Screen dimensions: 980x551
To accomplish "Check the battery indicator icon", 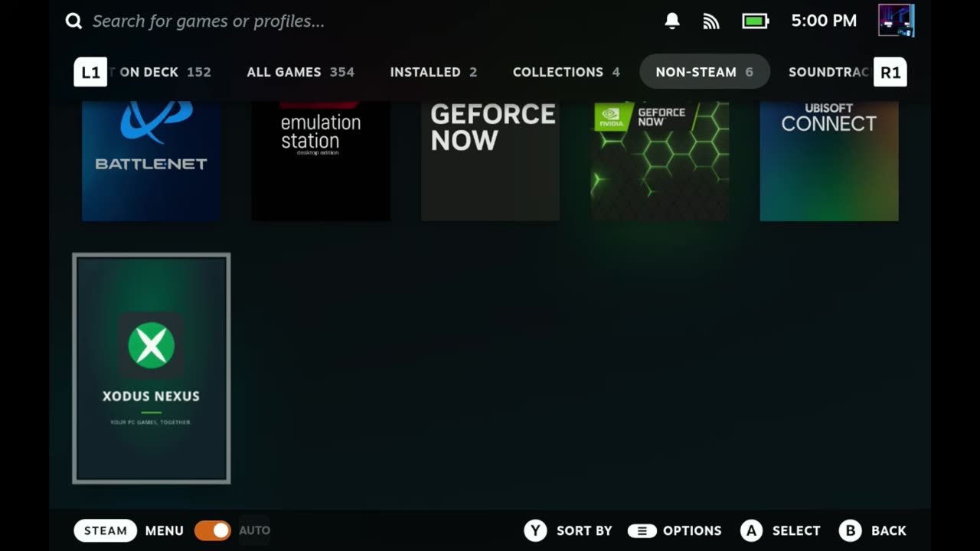I will click(x=756, y=21).
